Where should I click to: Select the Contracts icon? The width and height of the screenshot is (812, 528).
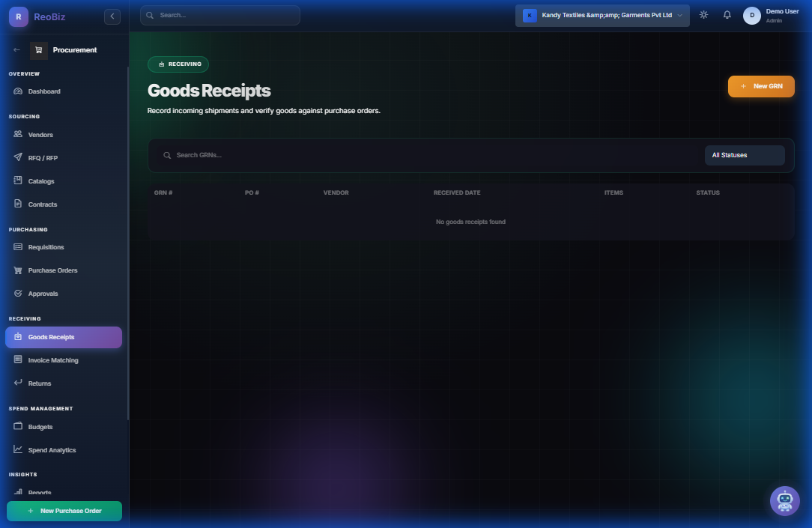point(16,204)
